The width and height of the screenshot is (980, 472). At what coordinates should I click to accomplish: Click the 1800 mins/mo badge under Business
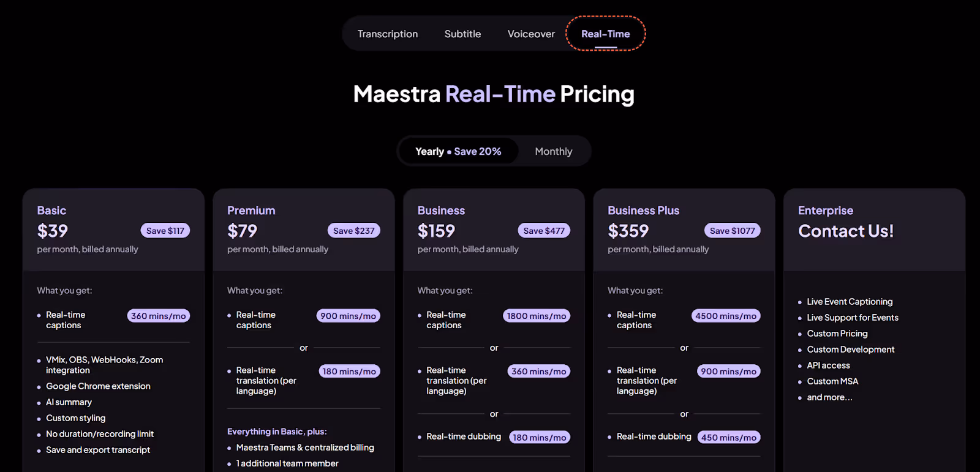[537, 315]
